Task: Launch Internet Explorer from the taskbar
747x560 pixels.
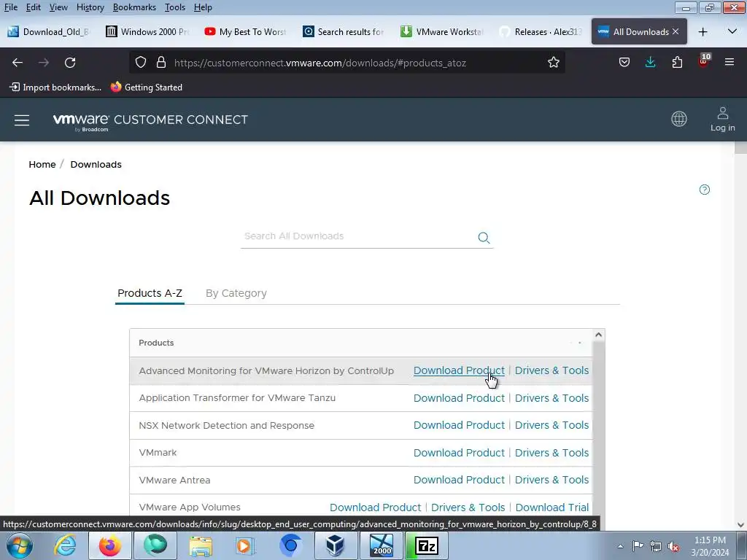Action: 65,545
